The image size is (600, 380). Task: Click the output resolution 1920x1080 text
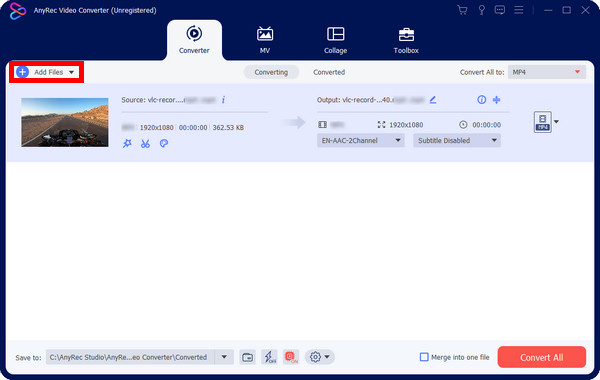point(406,125)
